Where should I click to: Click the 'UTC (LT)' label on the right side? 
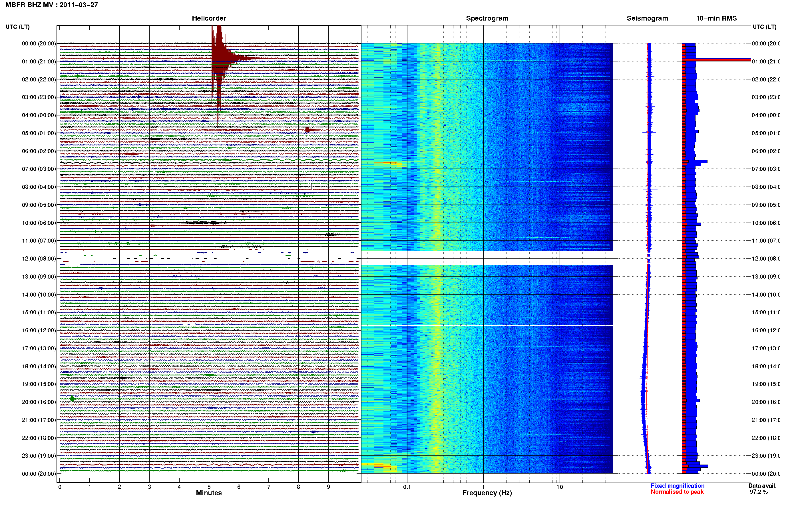pyautogui.click(x=764, y=27)
